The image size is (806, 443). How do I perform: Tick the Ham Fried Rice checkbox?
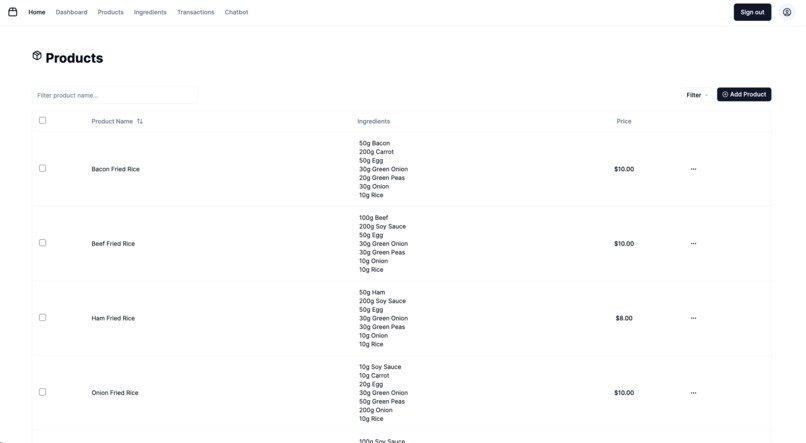(x=43, y=317)
